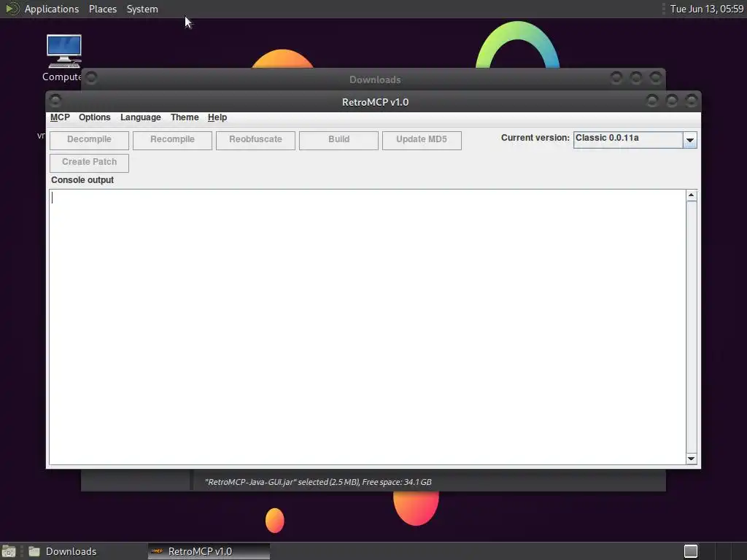Open the MCP menu
Viewport: 747px width, 560px height.
[60, 117]
